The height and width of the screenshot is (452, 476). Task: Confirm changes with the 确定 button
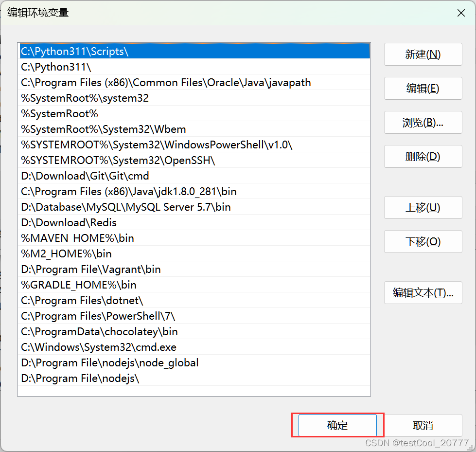tap(337, 425)
